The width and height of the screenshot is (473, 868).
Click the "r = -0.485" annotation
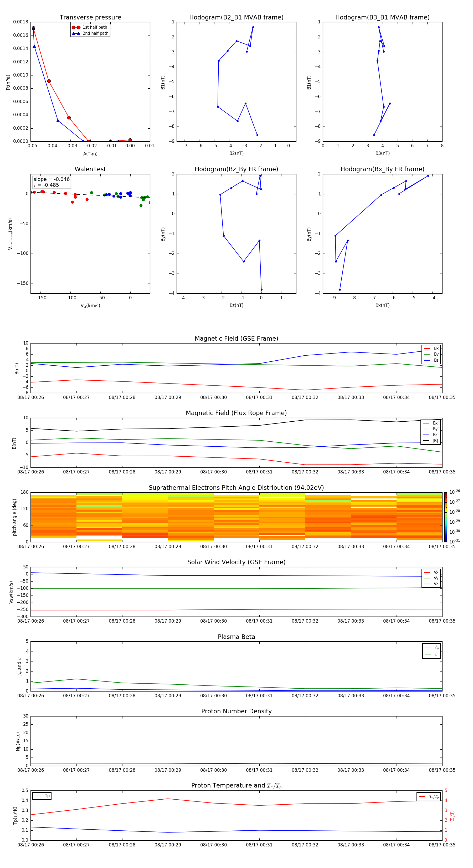(x=47, y=185)
